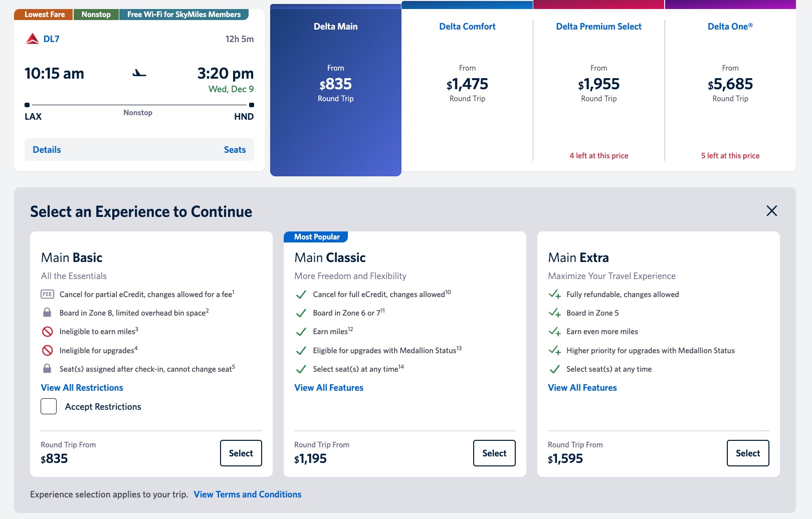Select Main Extra at $1,595
812x519 pixels.
pos(748,453)
